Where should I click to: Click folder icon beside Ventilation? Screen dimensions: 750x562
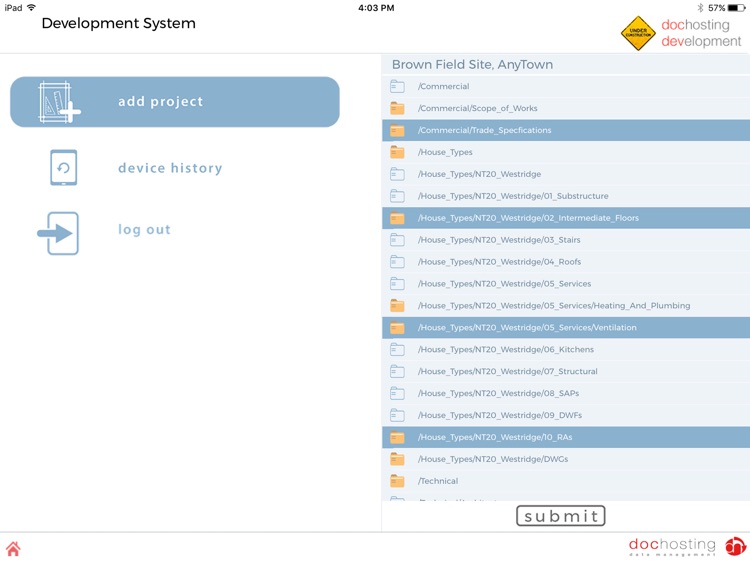397,328
